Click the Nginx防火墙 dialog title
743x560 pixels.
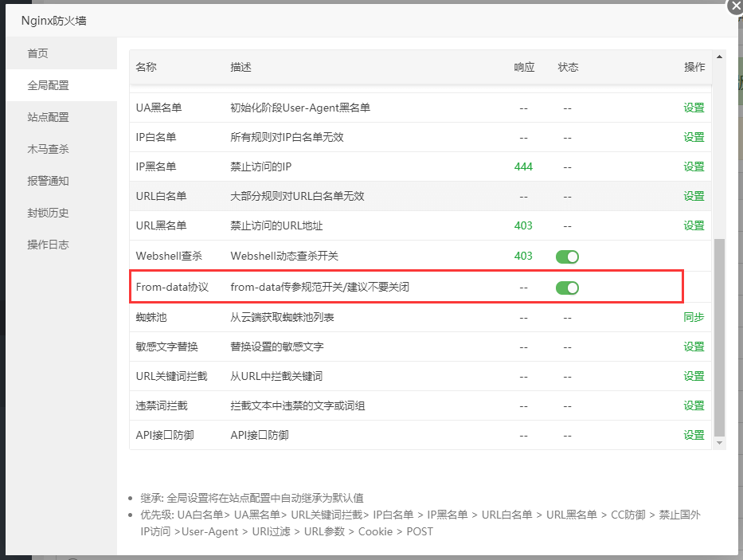(53, 21)
